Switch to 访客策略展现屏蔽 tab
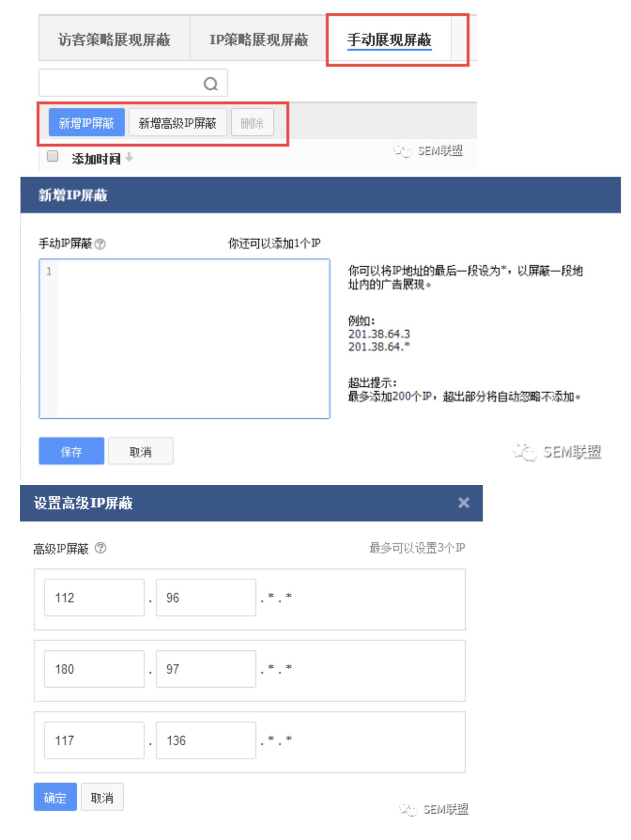The width and height of the screenshot is (631, 840). 114,39
